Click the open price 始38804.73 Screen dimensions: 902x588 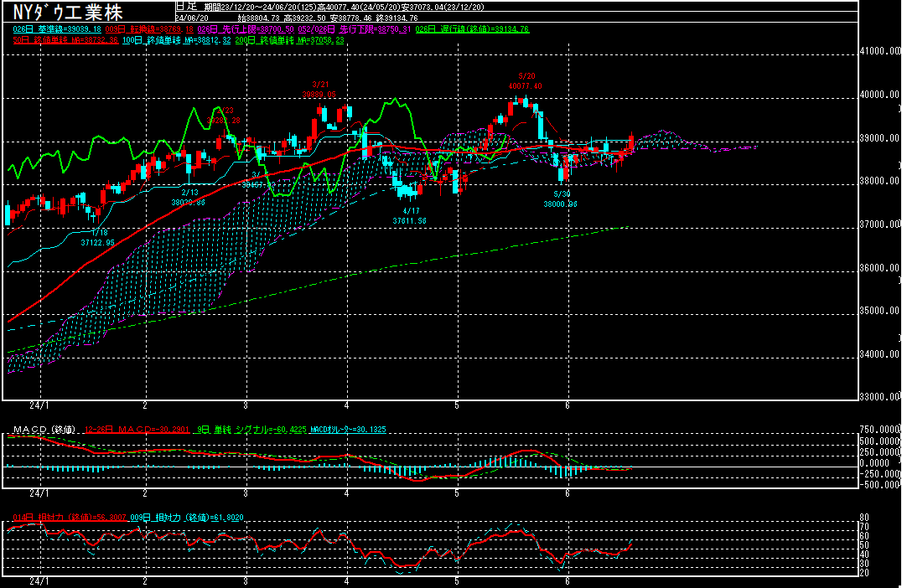pos(258,18)
